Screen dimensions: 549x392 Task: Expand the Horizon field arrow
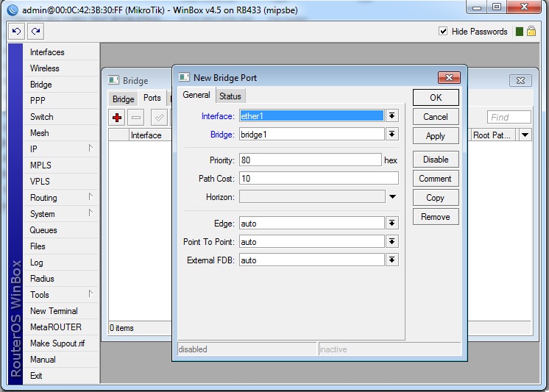pos(392,196)
